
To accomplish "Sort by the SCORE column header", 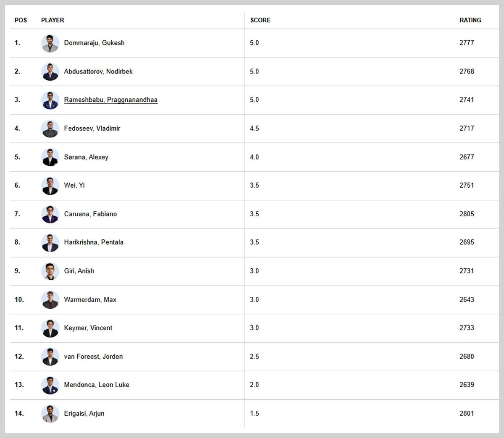I will (260, 20).
